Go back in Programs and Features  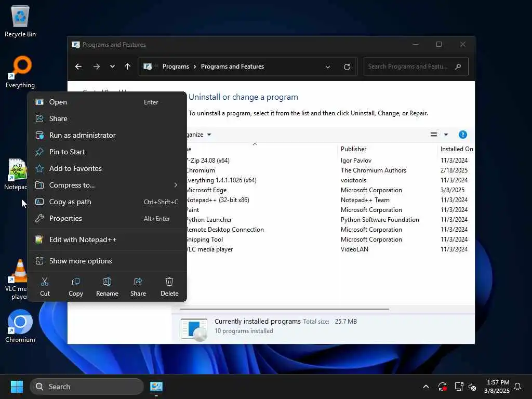click(78, 66)
